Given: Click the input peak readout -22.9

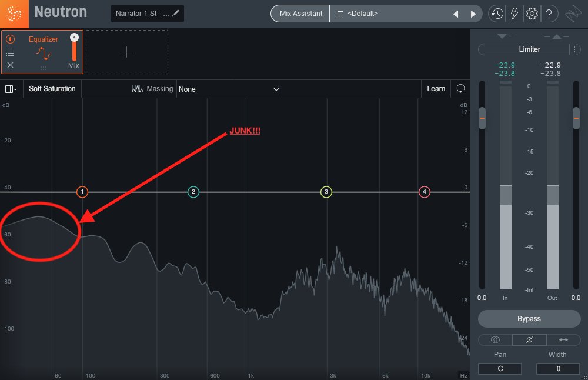Looking at the screenshot, I should point(505,65).
